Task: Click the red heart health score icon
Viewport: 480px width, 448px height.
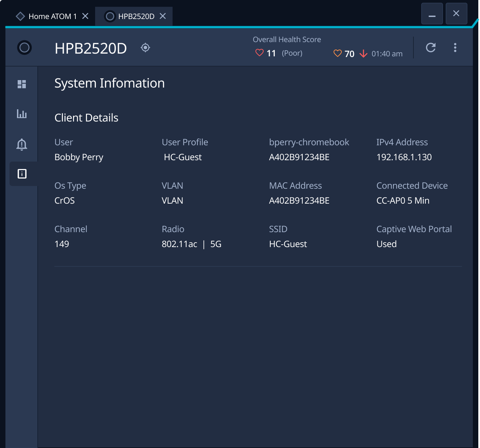Action: 260,53
